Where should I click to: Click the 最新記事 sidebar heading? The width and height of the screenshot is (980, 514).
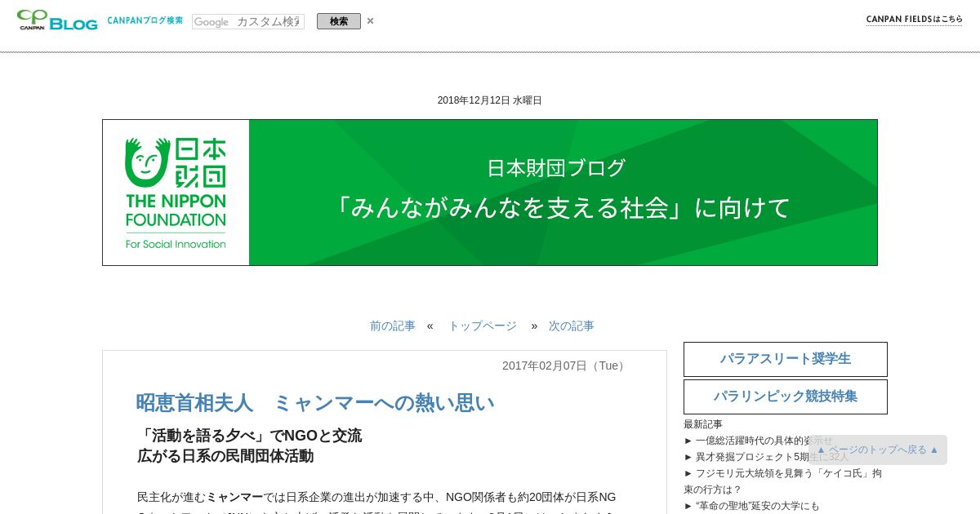pyautogui.click(x=703, y=424)
